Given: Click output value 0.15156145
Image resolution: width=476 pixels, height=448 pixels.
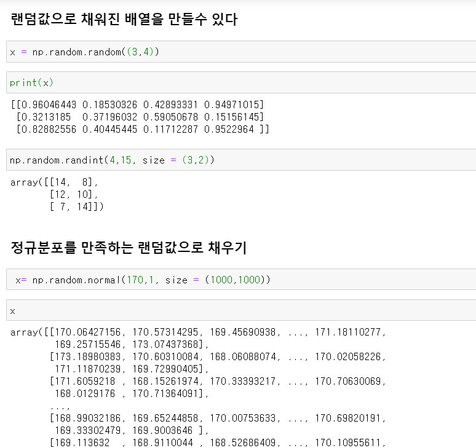Looking at the screenshot, I should [x=231, y=117].
